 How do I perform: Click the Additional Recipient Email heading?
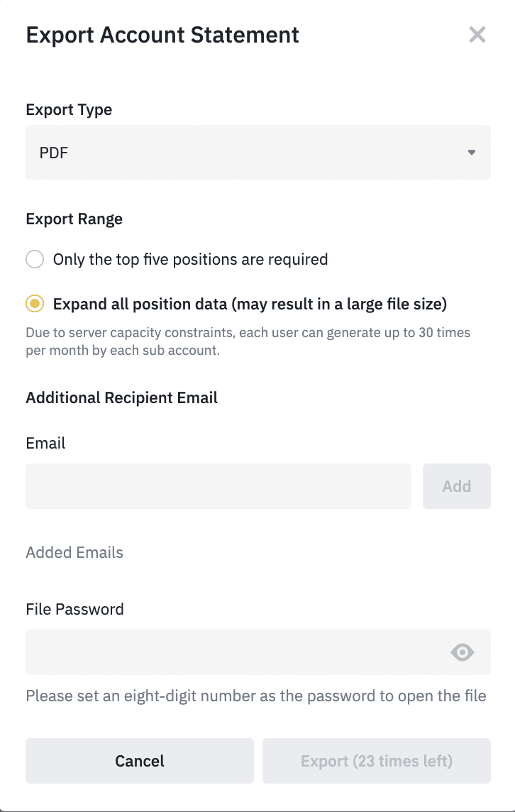point(121,397)
